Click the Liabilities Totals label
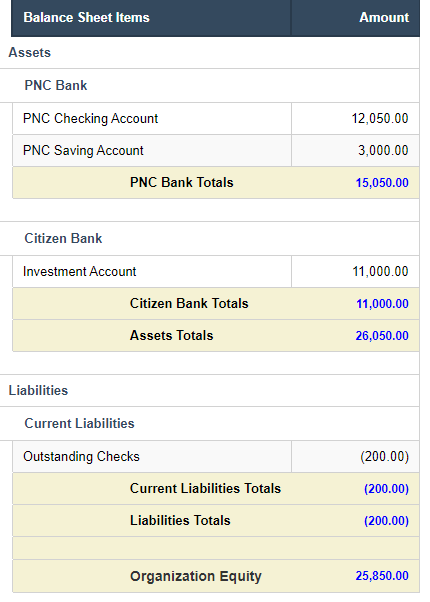Image resolution: width=430 pixels, height=602 pixels. [180, 521]
